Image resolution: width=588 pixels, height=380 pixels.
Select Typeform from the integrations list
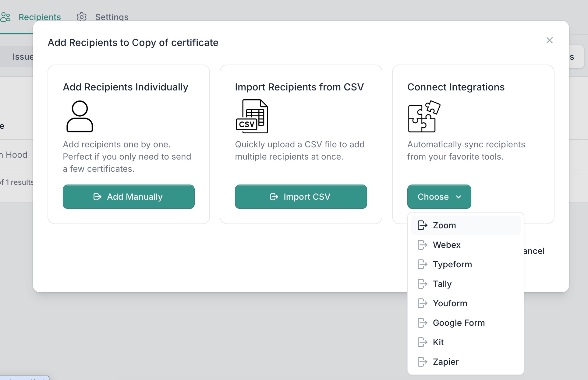coord(466,264)
